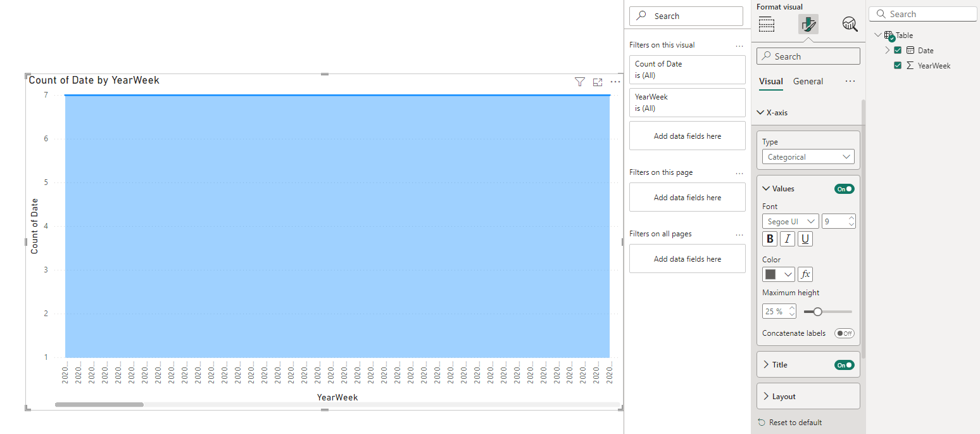980x434 pixels.
Task: Switch to the General tab
Action: tap(808, 81)
